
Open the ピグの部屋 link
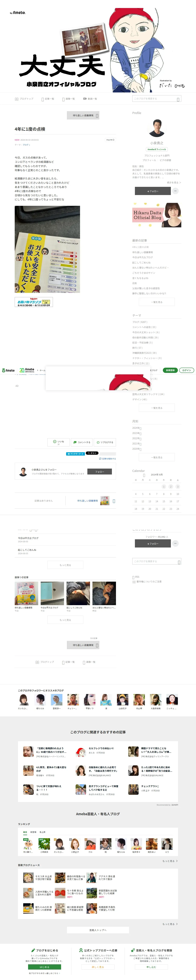click(165, 160)
